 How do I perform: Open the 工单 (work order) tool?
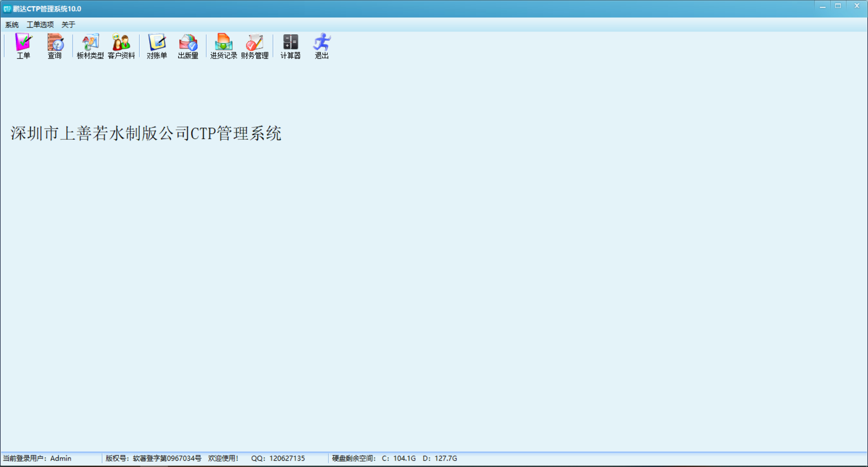(23, 46)
